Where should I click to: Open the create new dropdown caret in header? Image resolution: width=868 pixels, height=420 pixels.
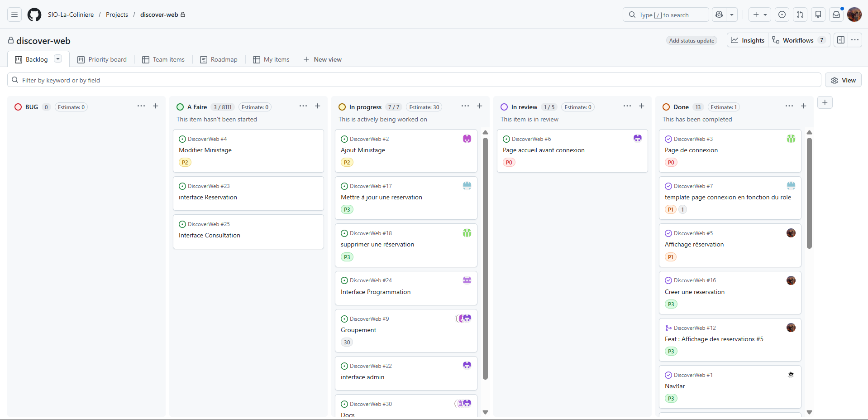(765, 14)
